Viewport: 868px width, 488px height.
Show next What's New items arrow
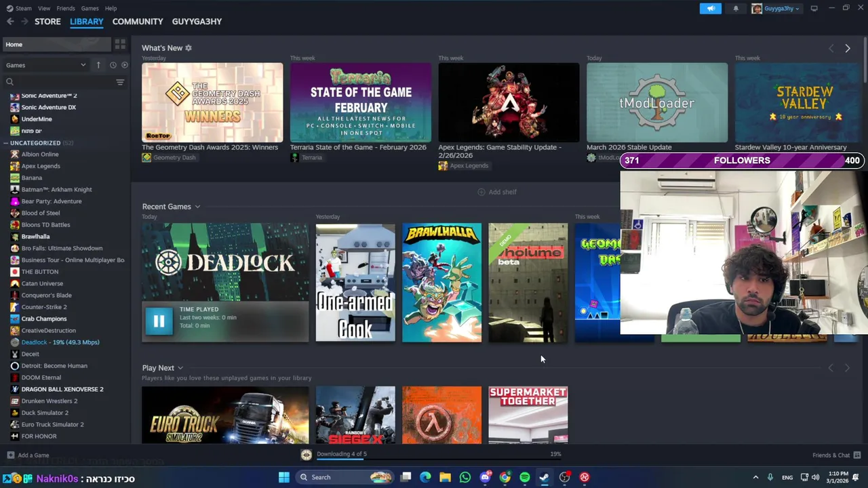[x=848, y=49]
